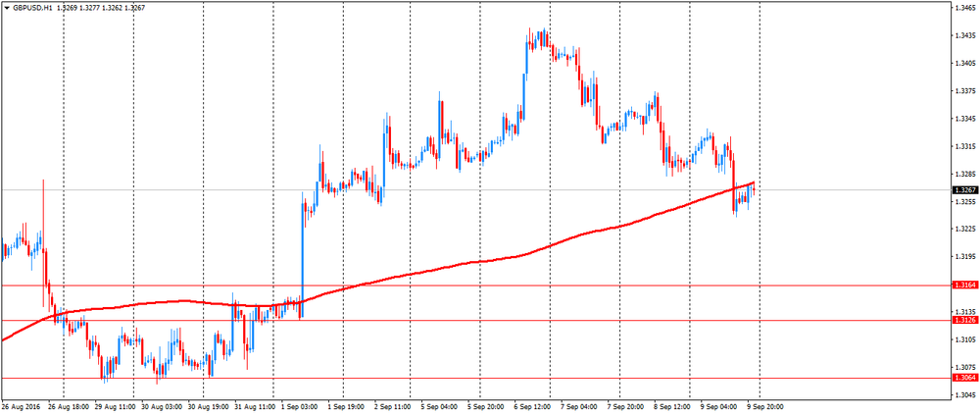Click the 1.3435 value on price scale

point(963,35)
